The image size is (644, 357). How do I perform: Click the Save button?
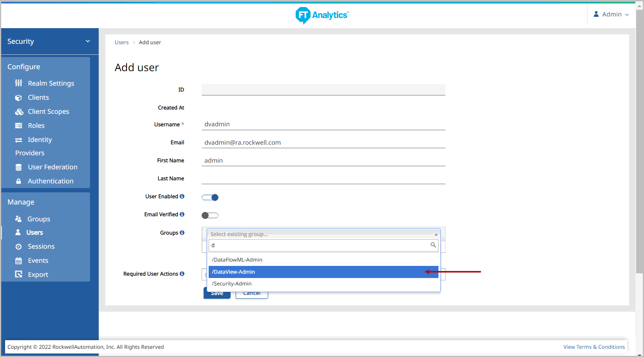(x=217, y=293)
